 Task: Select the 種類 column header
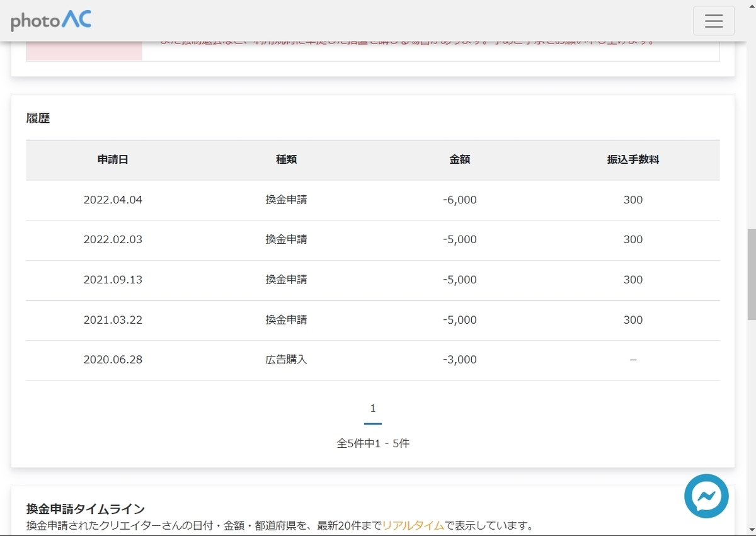pyautogui.click(x=286, y=159)
